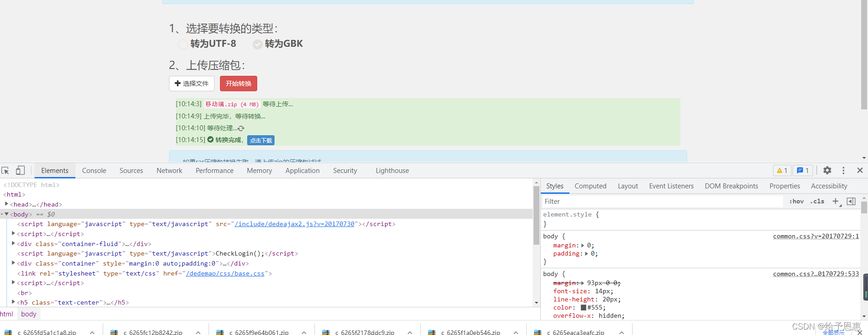Expand the body margin shorthand property
The image size is (868, 335).
pos(583,245)
